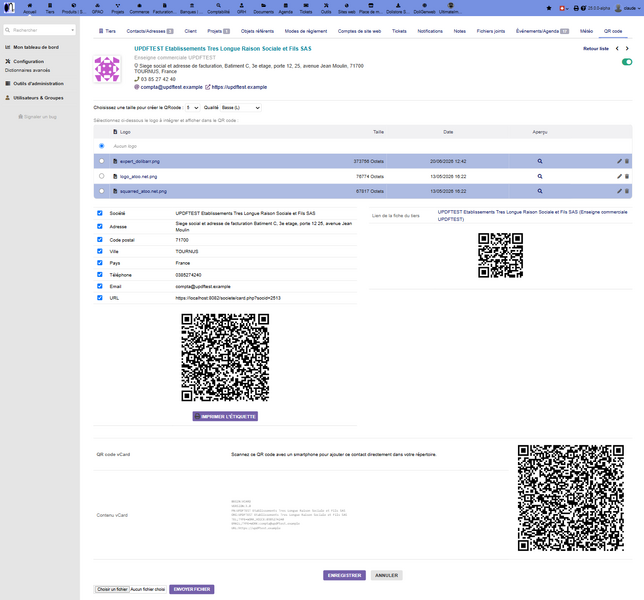Open the Sites web module icon
This screenshot has height=600, width=644.
point(346,5)
